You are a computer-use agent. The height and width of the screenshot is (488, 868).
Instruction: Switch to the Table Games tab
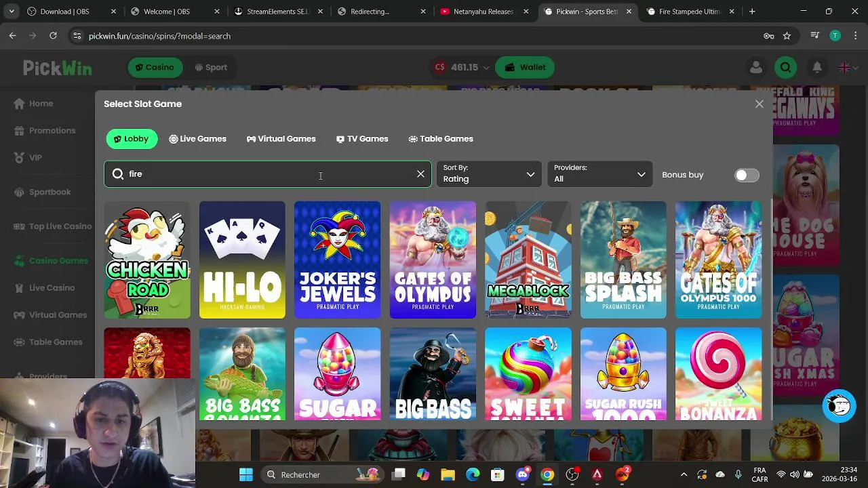[x=441, y=139]
